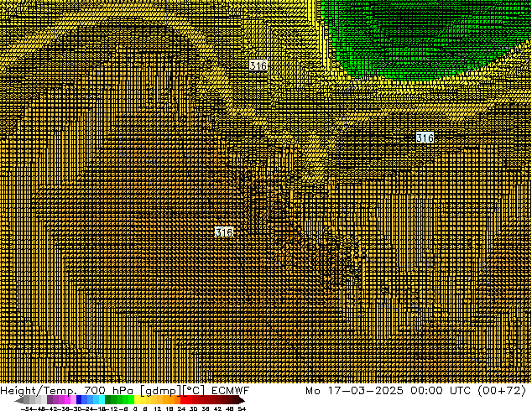Click the "Mo 17-03-2025" date text
The height and width of the screenshot is (411, 532).
pyautogui.click(x=354, y=391)
